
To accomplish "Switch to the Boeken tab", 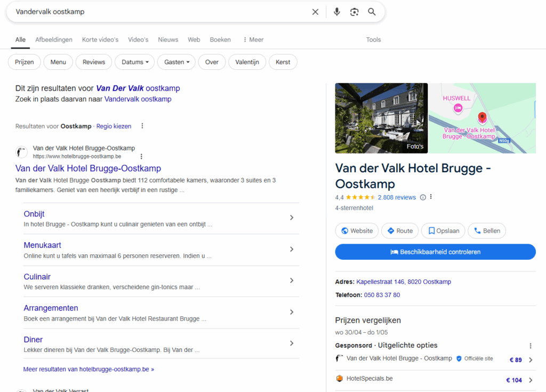I will 220,39.
